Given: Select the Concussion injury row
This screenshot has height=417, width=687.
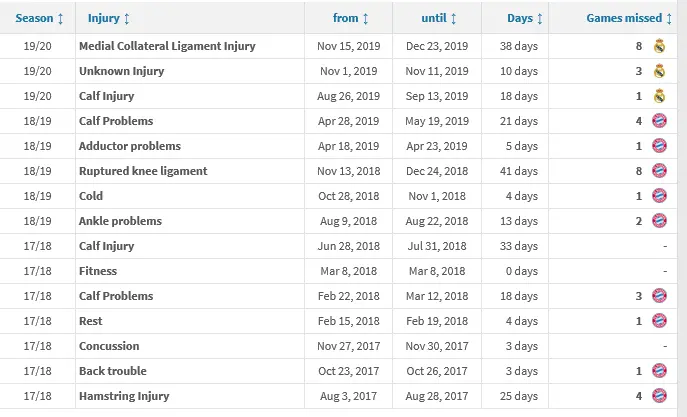Looking at the screenshot, I should coord(111,346).
